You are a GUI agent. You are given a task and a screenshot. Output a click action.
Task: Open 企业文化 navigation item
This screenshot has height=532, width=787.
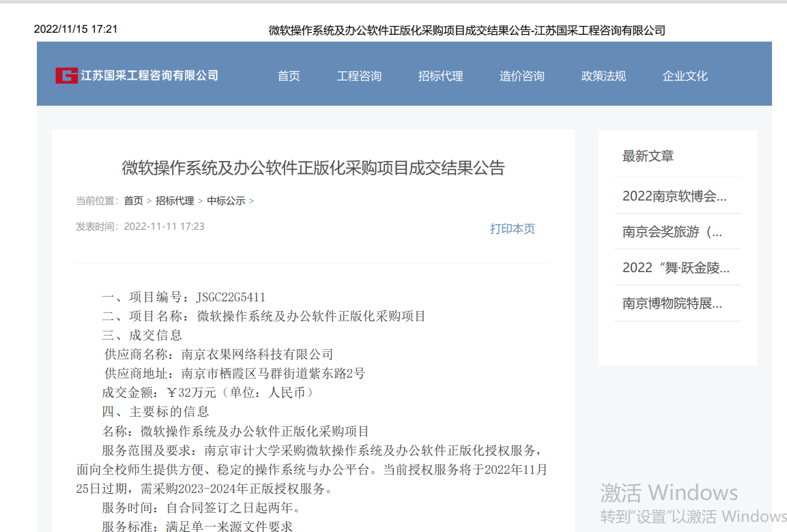click(x=685, y=76)
